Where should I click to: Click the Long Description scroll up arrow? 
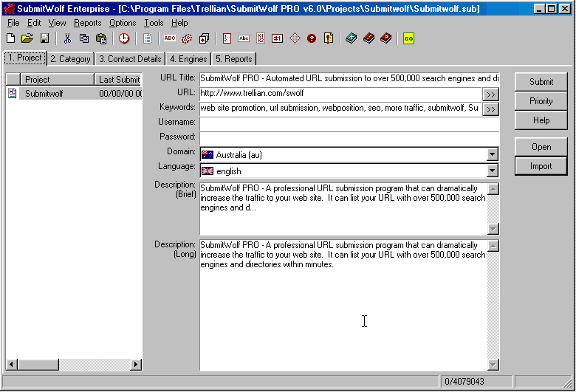tap(493, 246)
